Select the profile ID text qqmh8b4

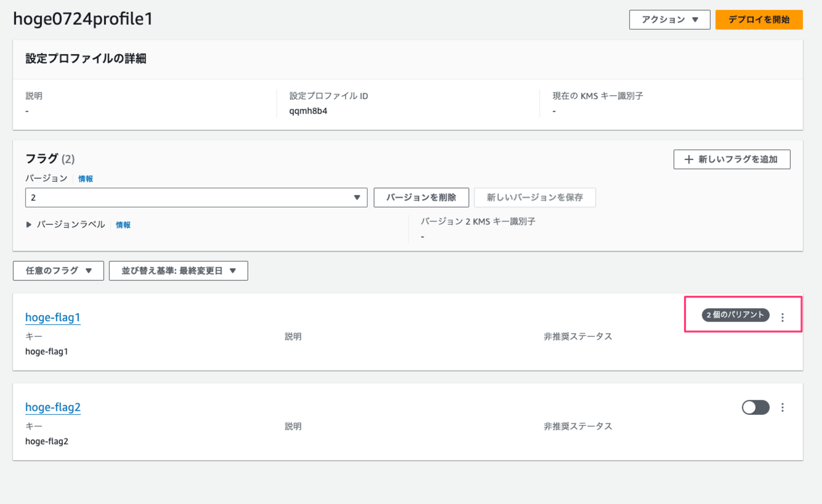[x=308, y=111]
